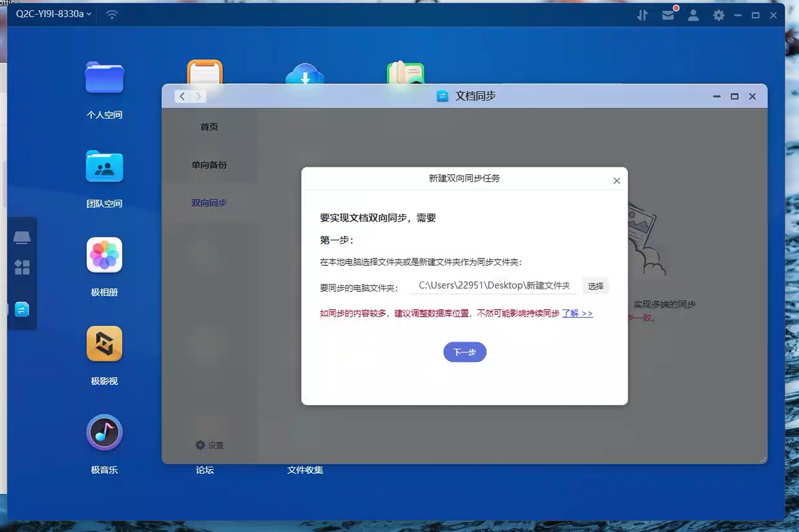Open the 了解 >> link about database location
The width and height of the screenshot is (799, 532).
click(x=577, y=314)
